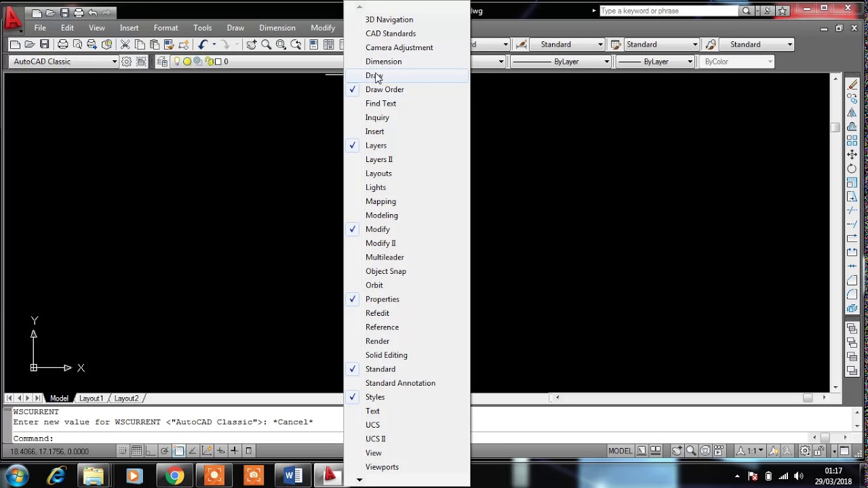Choose Viewports in the toolbar list
This screenshot has height=488, width=868.
click(407, 467)
